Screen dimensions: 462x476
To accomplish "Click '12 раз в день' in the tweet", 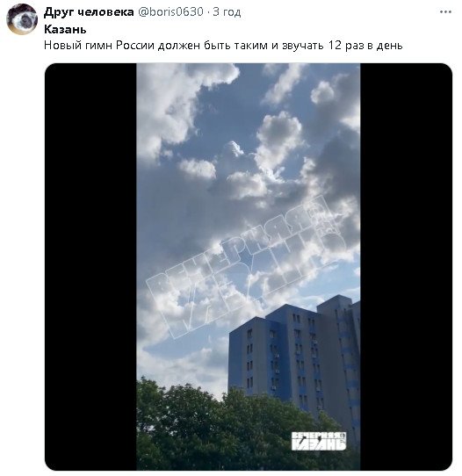I will (x=365, y=46).
